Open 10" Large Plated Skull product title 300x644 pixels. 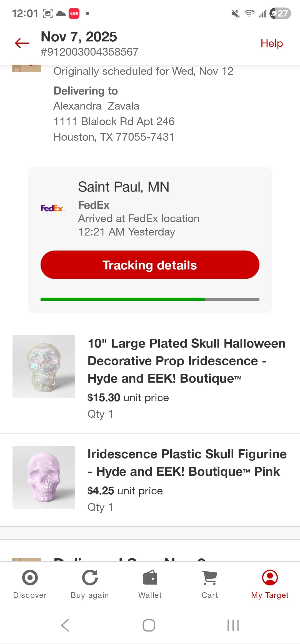[186, 361]
